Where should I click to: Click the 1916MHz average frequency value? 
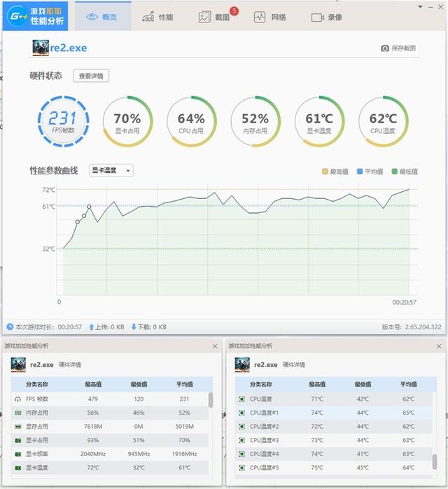pyautogui.click(x=184, y=454)
